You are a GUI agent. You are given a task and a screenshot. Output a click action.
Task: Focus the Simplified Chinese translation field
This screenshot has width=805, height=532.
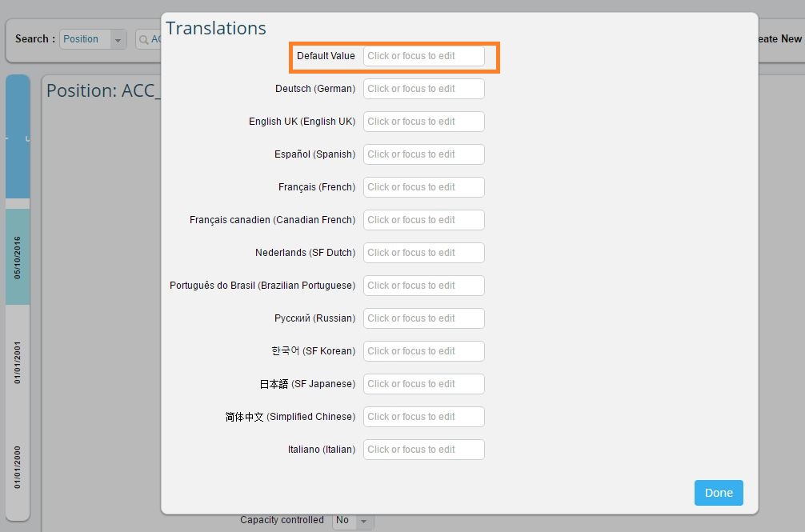[423, 417]
